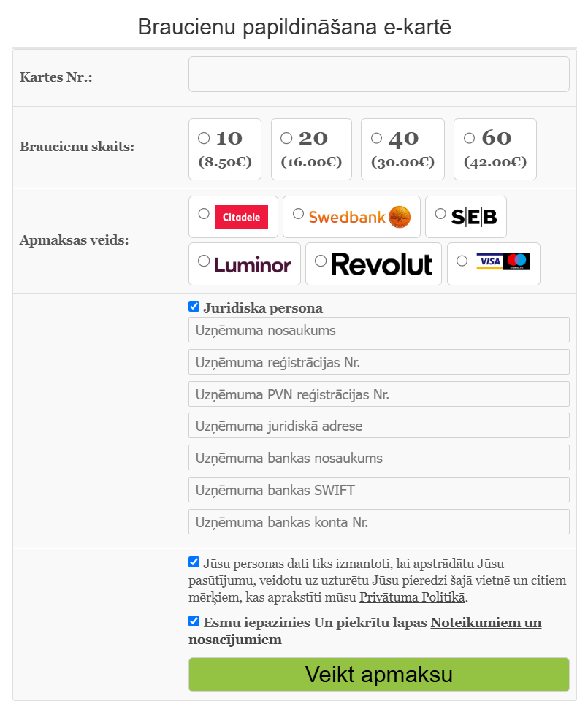The width and height of the screenshot is (588, 709).
Task: Select 40 rides for 30.00€
Action: click(x=376, y=138)
